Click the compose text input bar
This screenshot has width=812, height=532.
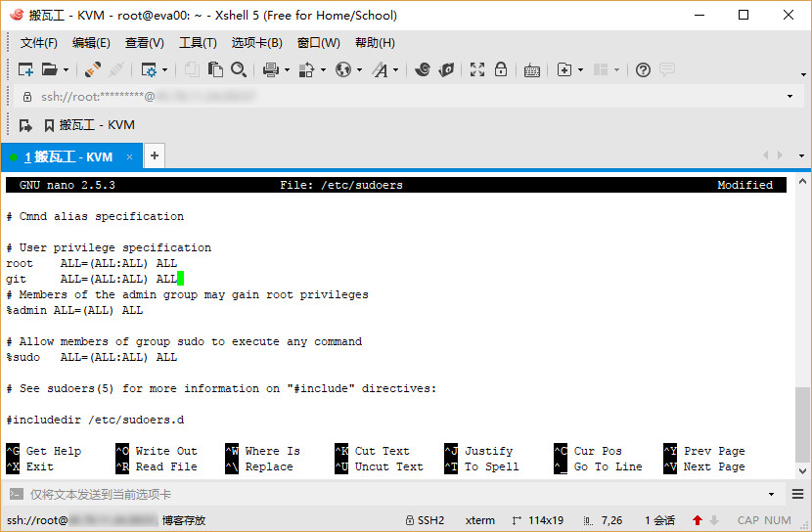(x=391, y=495)
